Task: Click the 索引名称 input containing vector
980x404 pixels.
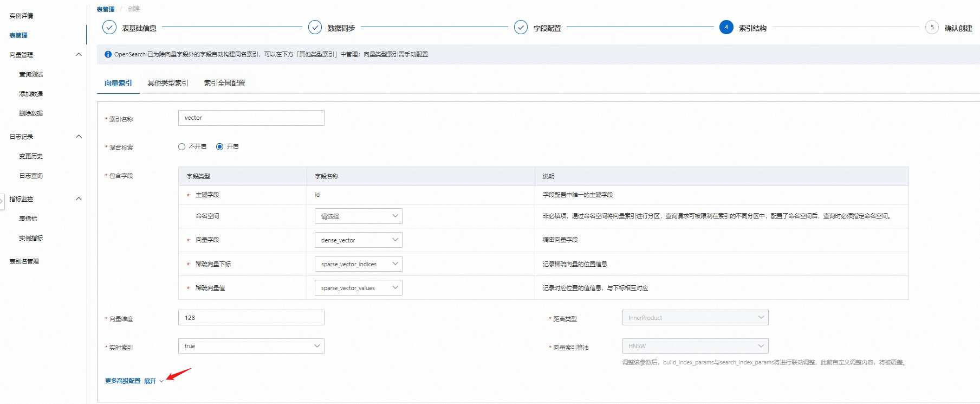Action: click(251, 118)
